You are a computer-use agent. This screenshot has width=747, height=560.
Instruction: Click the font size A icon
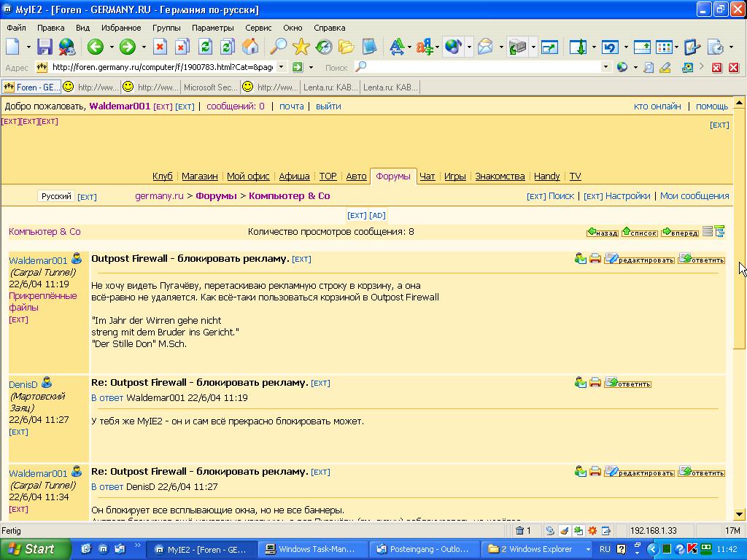coord(396,47)
